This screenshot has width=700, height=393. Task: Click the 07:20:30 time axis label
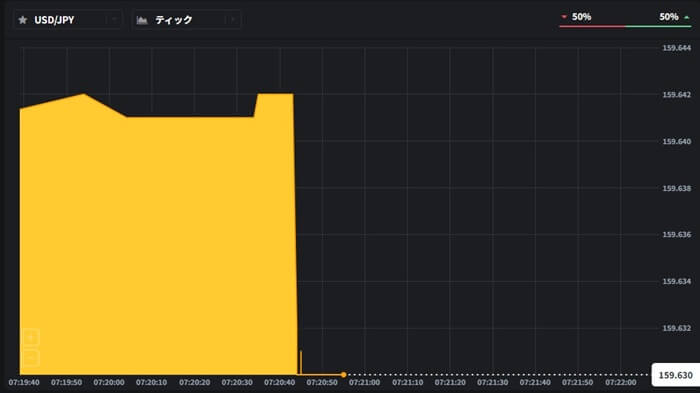click(237, 383)
